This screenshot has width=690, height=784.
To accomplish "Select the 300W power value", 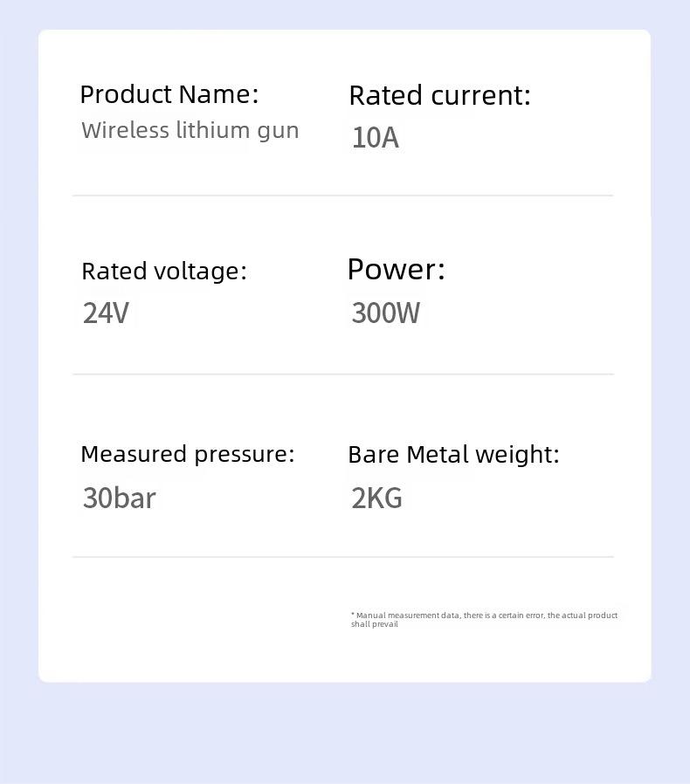I will point(386,313).
